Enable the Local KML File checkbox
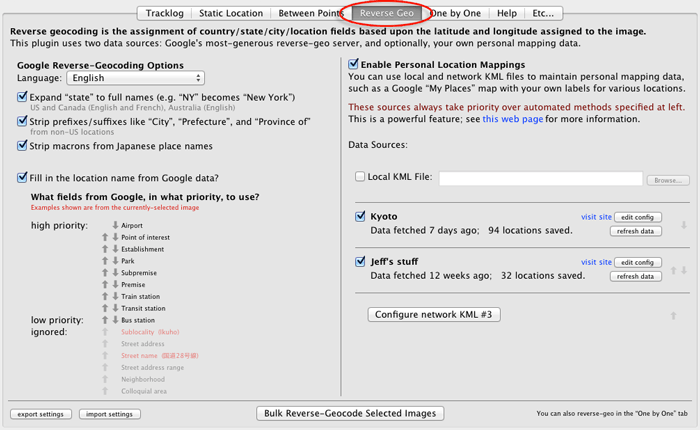 [x=360, y=176]
